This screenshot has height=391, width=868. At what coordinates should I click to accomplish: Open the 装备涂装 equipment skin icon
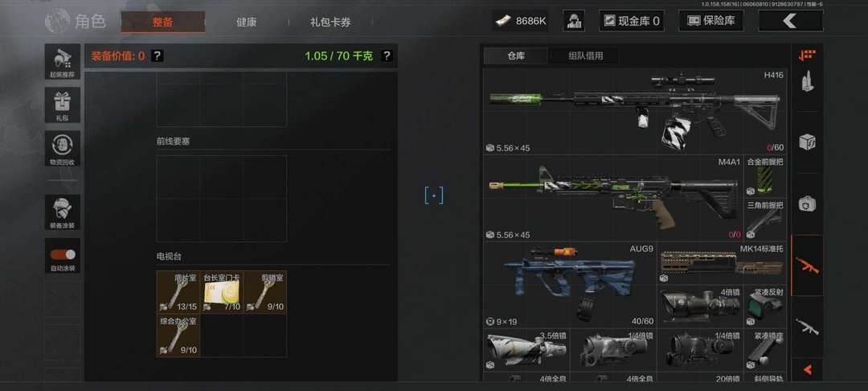63,212
